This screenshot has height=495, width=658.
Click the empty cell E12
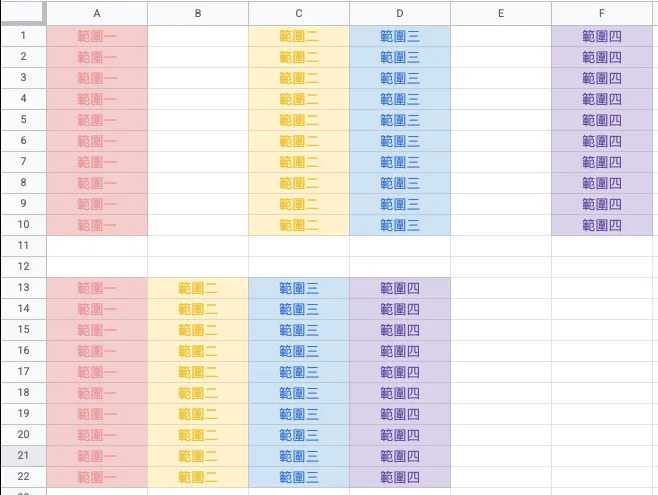click(500, 267)
